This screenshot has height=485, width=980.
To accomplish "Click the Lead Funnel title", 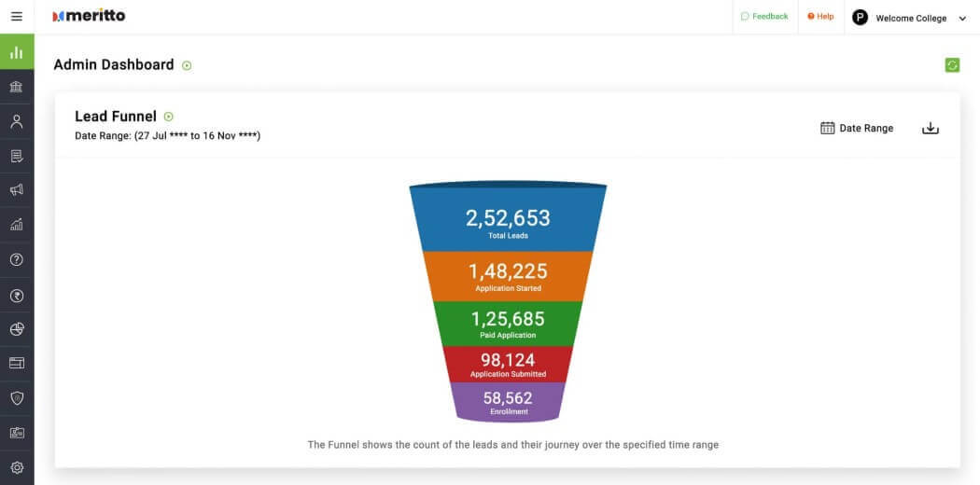I will pyautogui.click(x=116, y=116).
